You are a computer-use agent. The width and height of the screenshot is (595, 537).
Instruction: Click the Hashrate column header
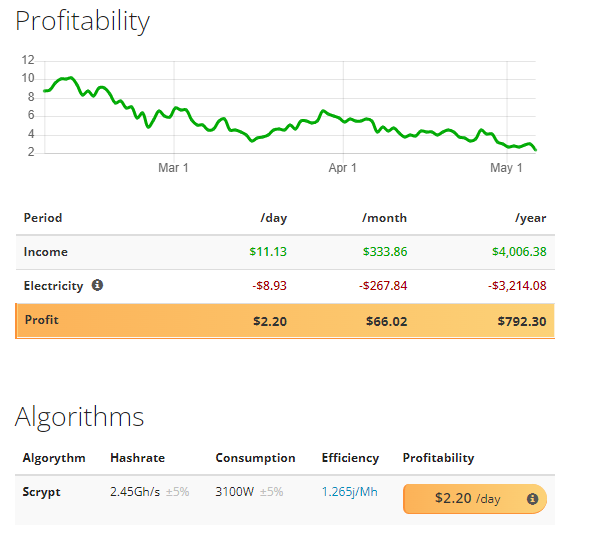[x=137, y=458]
